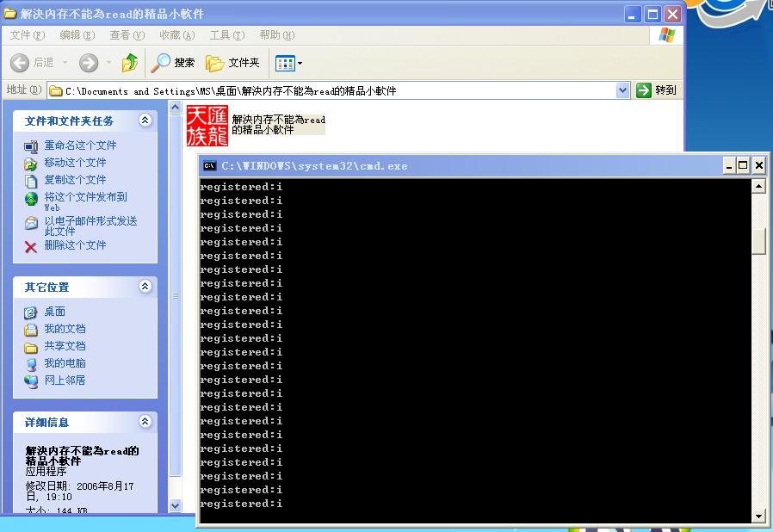Click the 删除这个文件 link
This screenshot has width=773, height=532.
(x=75, y=245)
